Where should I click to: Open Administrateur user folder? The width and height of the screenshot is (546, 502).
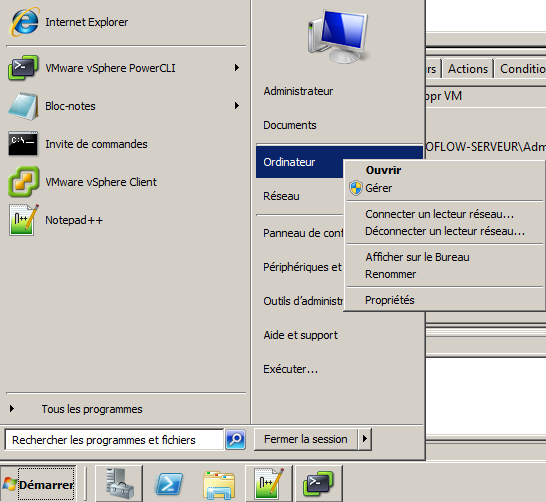(x=340, y=91)
